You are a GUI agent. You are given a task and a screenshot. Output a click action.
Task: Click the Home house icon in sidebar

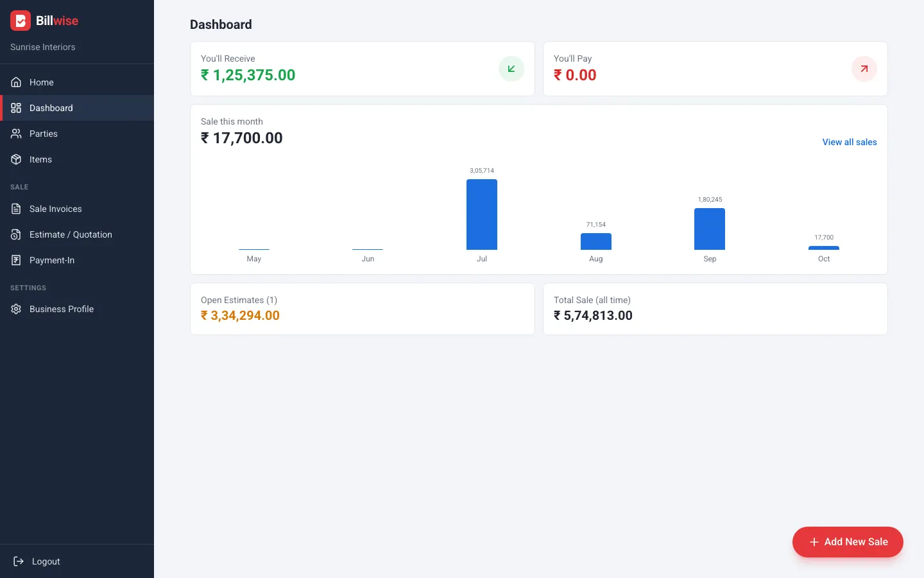click(x=16, y=82)
